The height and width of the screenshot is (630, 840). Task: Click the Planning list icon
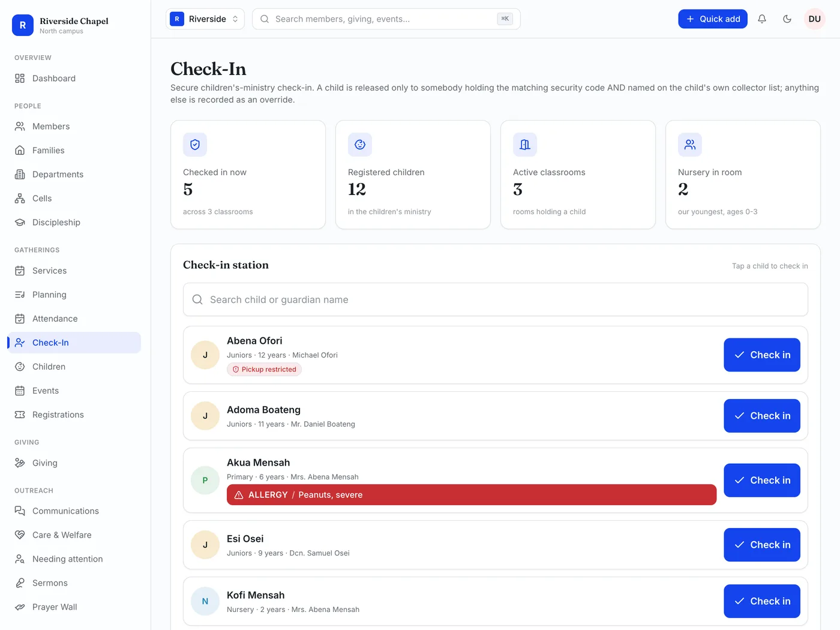20,295
